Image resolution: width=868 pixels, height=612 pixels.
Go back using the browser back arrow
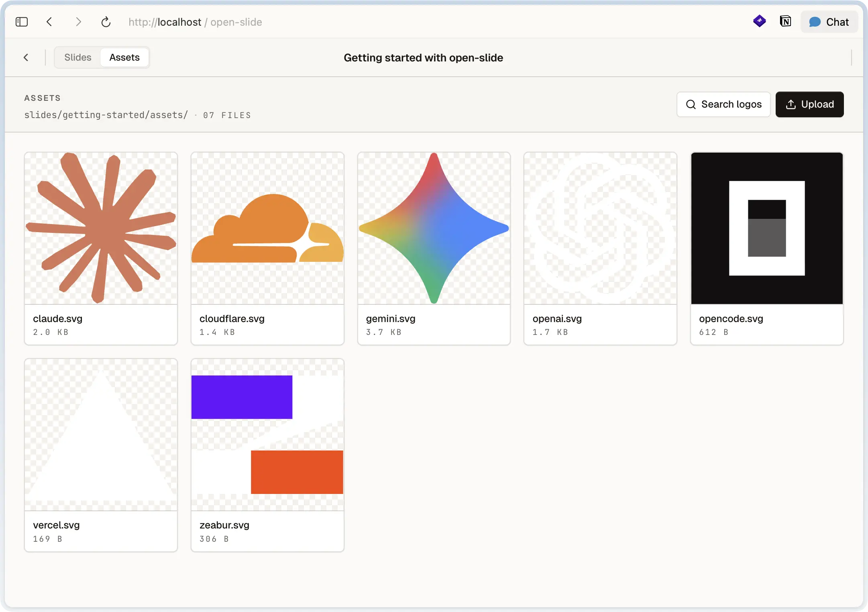point(49,22)
